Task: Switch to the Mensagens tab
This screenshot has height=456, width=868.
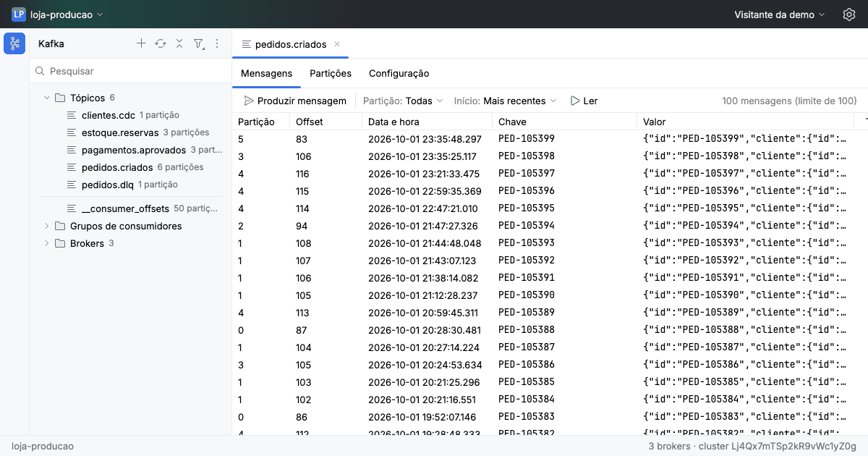Action: [x=266, y=73]
